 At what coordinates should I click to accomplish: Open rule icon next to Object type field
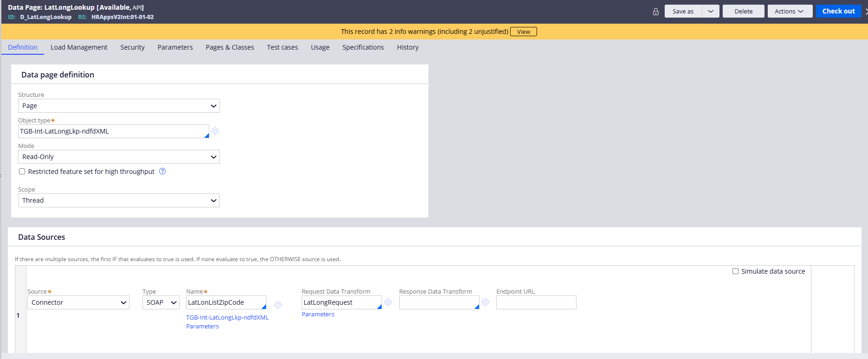pos(215,131)
